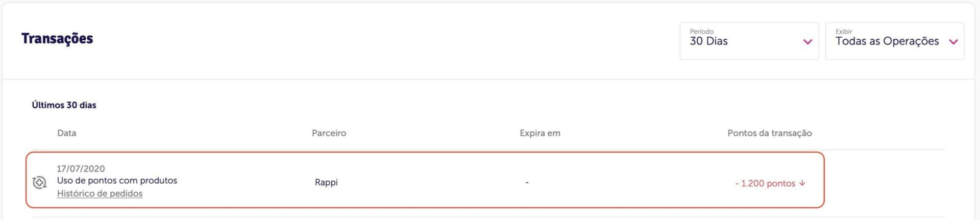Click the Data column header

point(66,133)
